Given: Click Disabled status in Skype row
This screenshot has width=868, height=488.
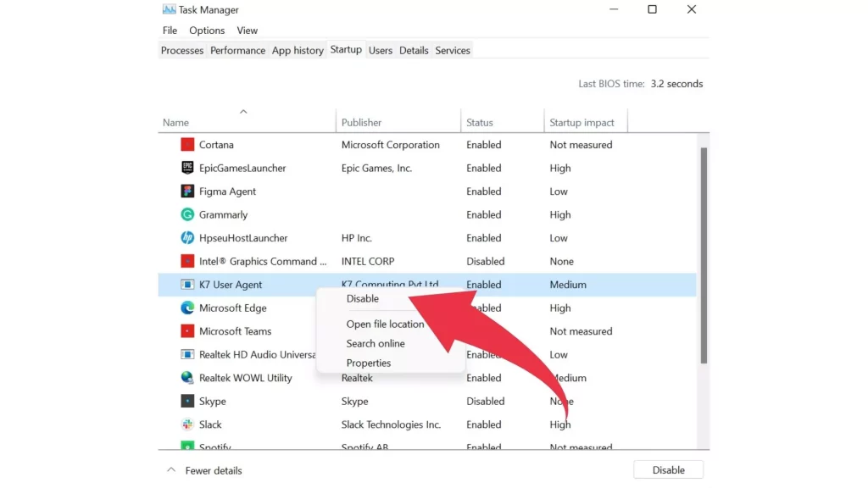Looking at the screenshot, I should [x=486, y=401].
